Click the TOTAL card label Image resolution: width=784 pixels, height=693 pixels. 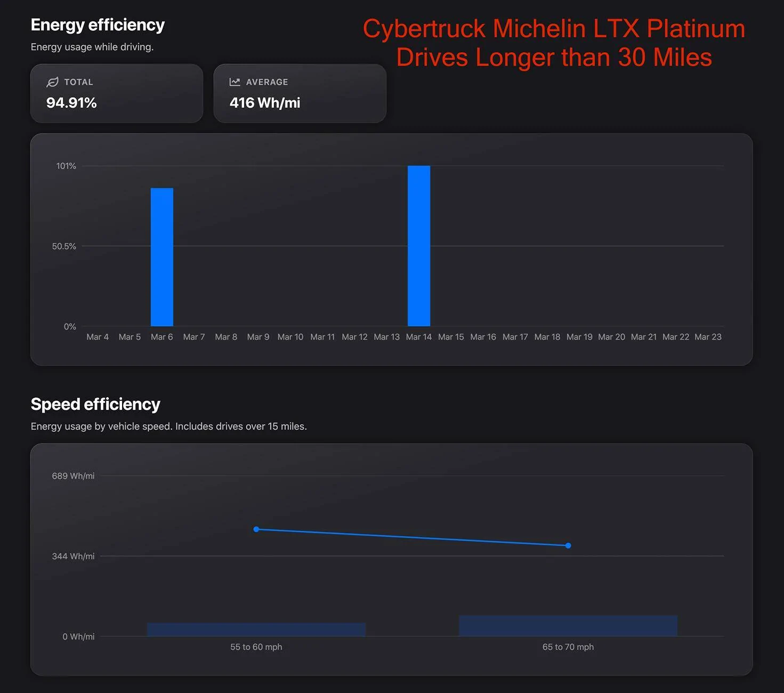(78, 82)
